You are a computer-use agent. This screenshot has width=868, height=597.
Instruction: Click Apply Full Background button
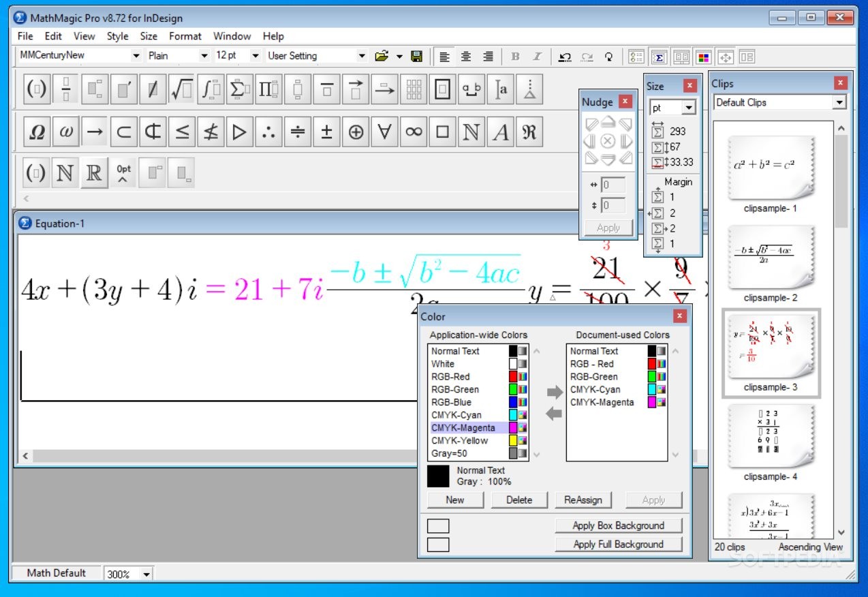point(619,545)
